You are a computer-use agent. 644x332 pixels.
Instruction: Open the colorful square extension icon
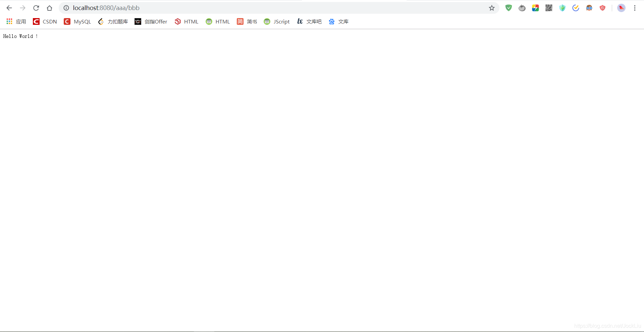pyautogui.click(x=536, y=8)
